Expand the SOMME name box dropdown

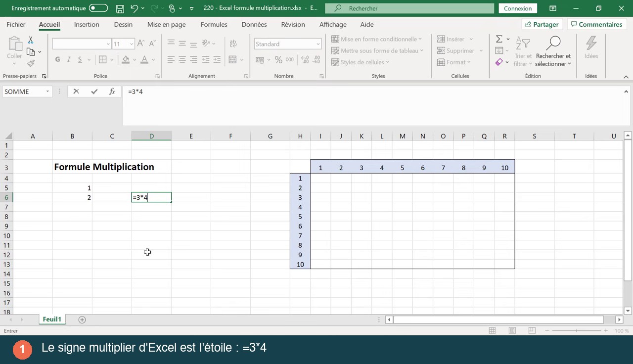click(47, 91)
